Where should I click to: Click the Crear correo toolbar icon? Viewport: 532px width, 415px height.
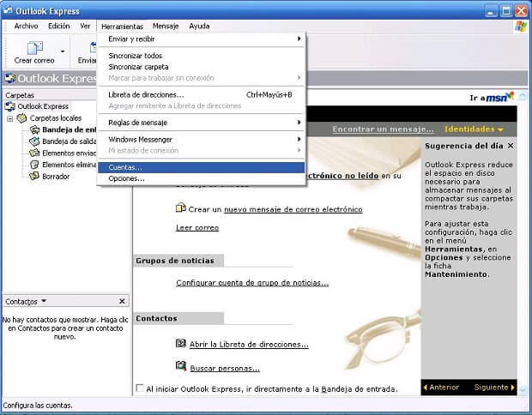coord(35,48)
